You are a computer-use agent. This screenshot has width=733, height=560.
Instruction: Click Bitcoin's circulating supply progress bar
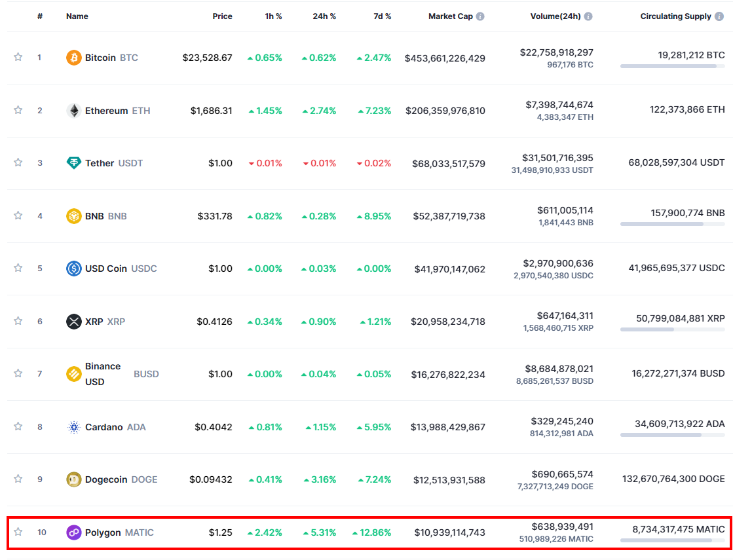point(672,66)
